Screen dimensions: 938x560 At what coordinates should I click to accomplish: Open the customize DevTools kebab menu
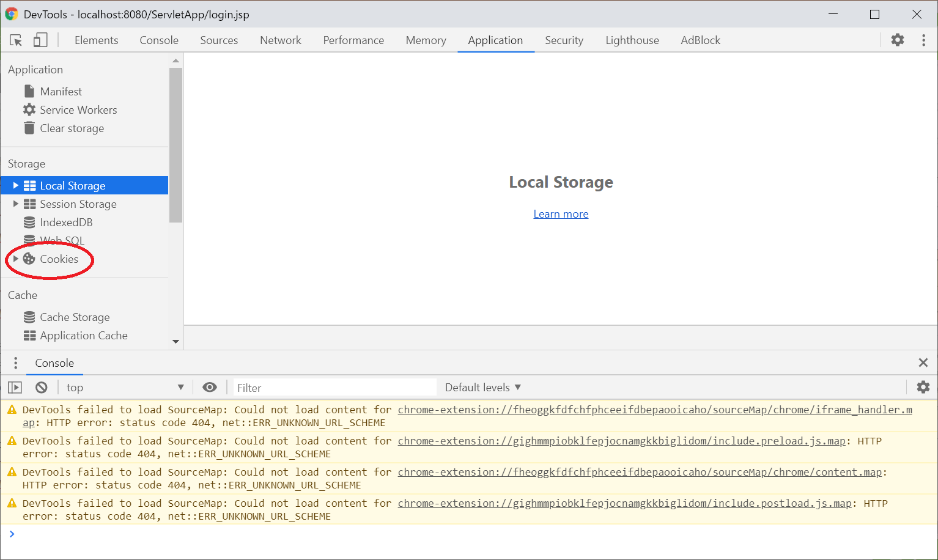pos(923,40)
